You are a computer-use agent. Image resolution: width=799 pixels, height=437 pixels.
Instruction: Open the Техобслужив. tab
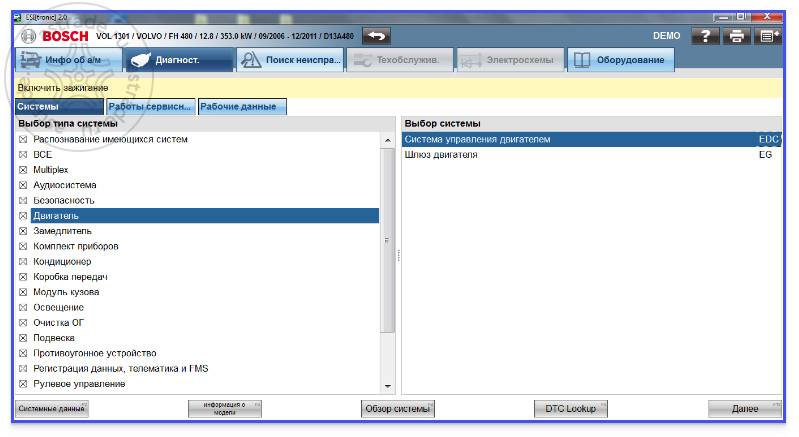(x=400, y=60)
